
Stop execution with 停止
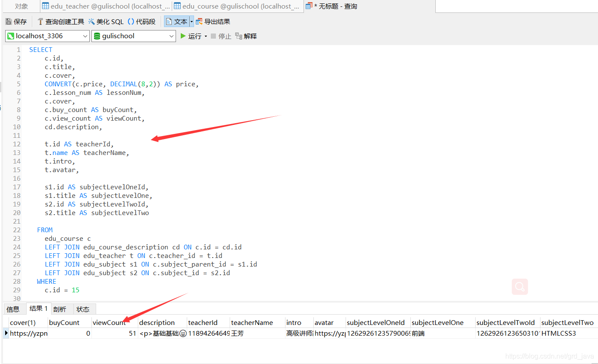point(221,36)
